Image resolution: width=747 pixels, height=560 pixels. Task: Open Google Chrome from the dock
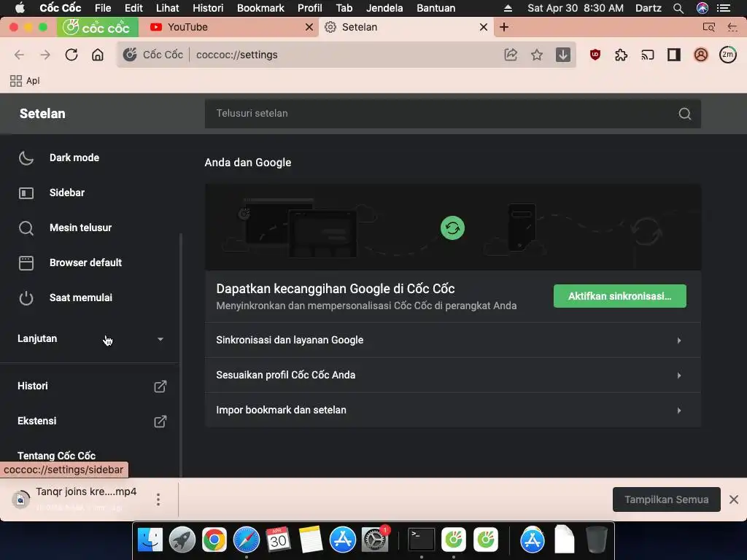click(214, 540)
